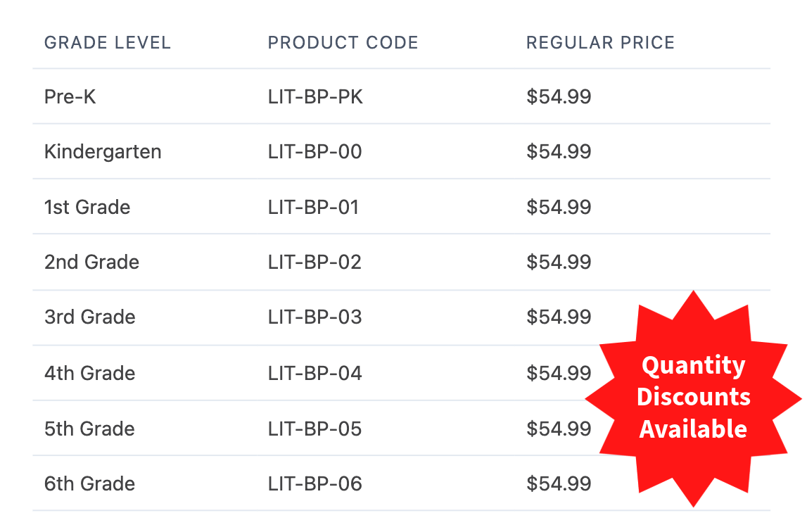Click the 3rd Grade row label
This screenshot has width=807, height=532.
[90, 317]
